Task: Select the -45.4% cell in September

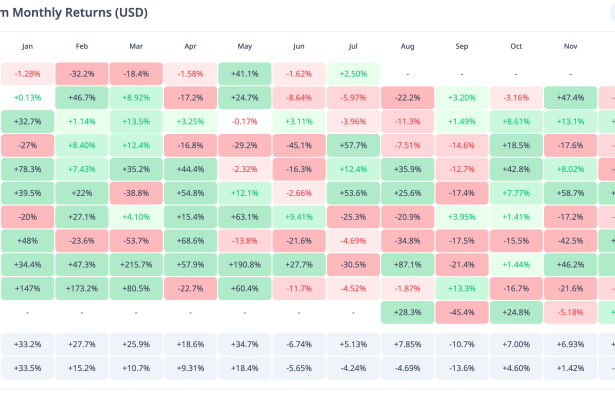Action: tap(462, 312)
